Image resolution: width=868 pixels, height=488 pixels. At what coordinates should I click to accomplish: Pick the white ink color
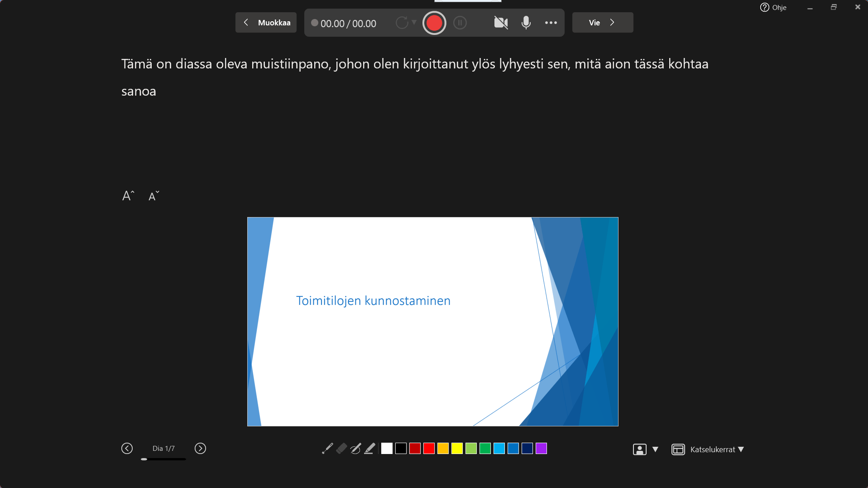point(387,449)
